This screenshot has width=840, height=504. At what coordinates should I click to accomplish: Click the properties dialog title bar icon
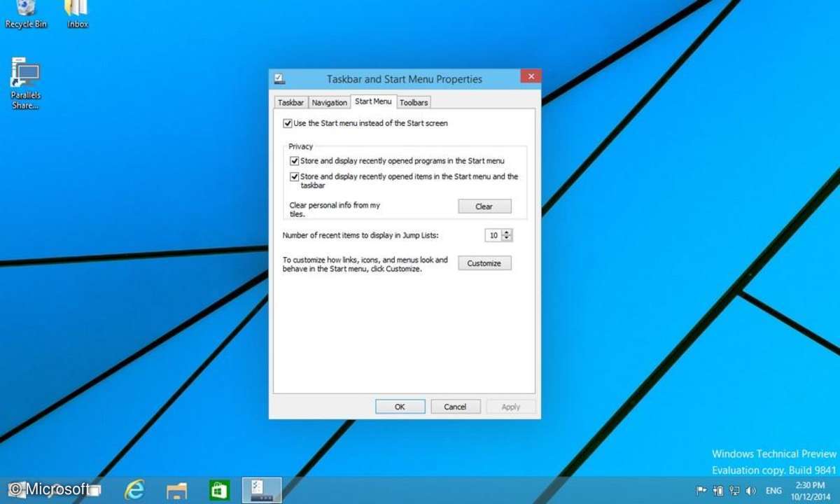(279, 78)
